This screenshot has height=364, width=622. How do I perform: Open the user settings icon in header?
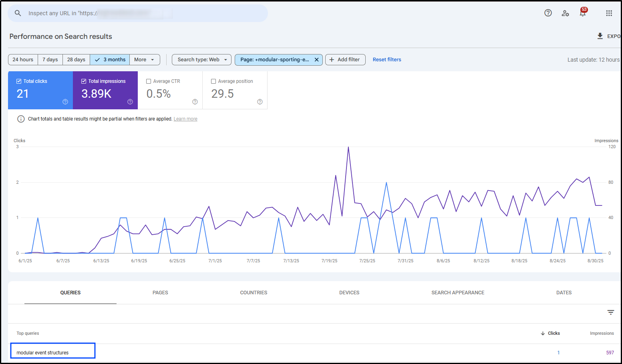(565, 13)
